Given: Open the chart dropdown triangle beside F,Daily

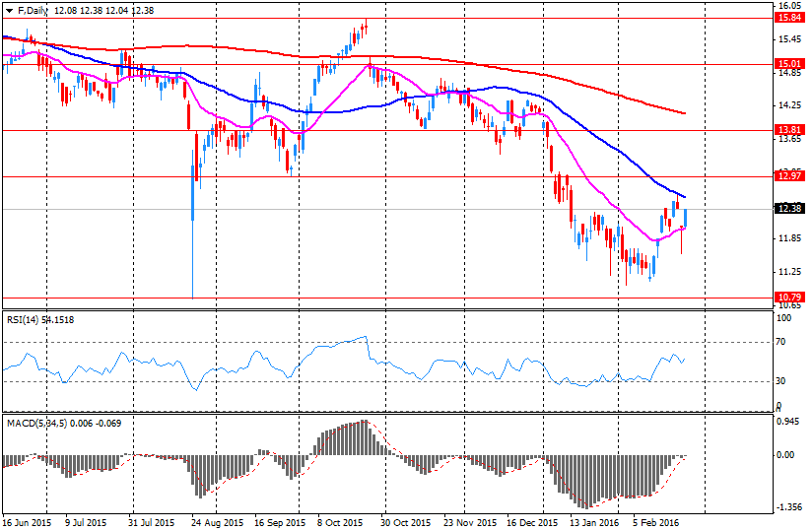Looking at the screenshot, I should (x=9, y=11).
